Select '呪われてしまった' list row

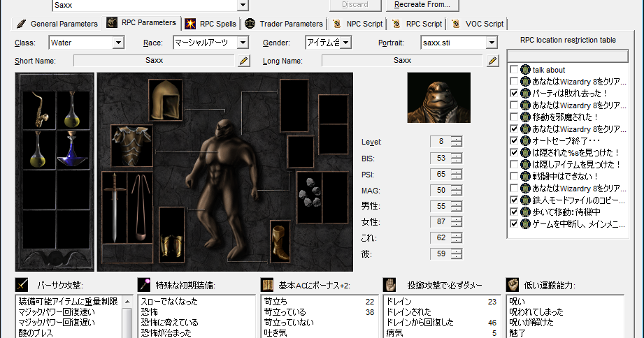coord(564,312)
